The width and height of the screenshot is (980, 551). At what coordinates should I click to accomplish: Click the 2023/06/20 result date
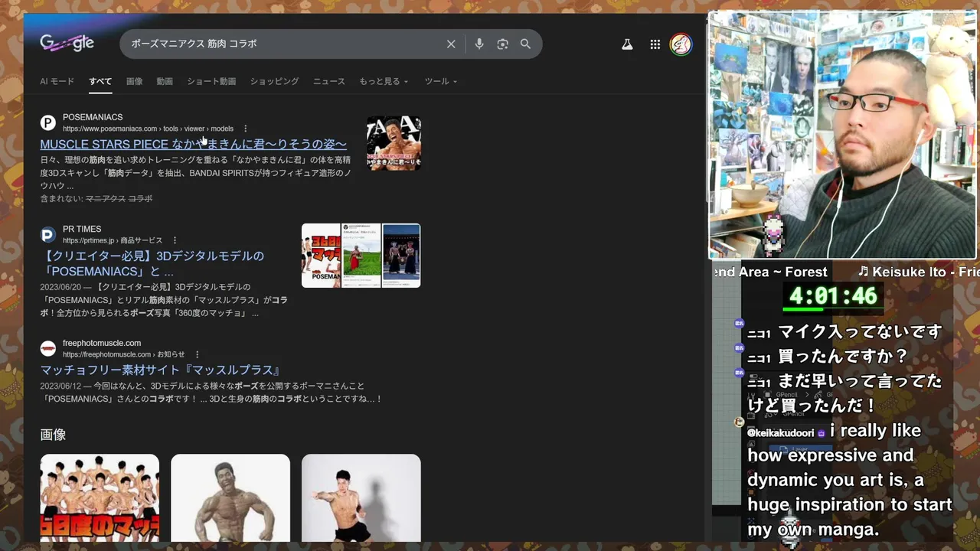[x=60, y=287]
